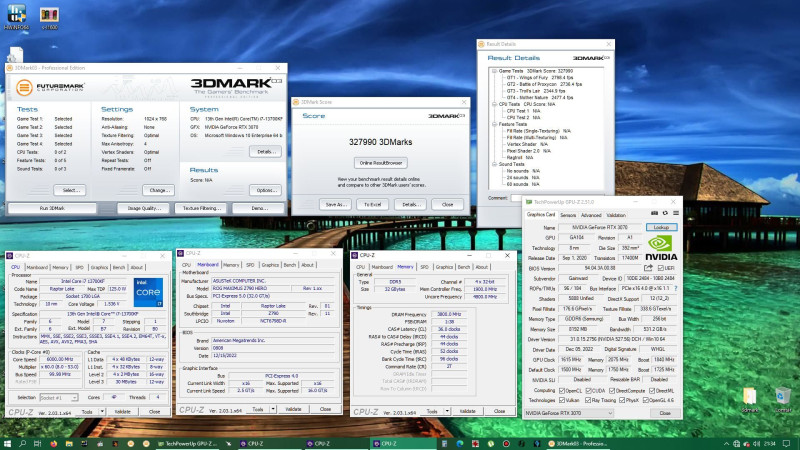Collapse the Game Tests node in Result Details

(x=494, y=71)
